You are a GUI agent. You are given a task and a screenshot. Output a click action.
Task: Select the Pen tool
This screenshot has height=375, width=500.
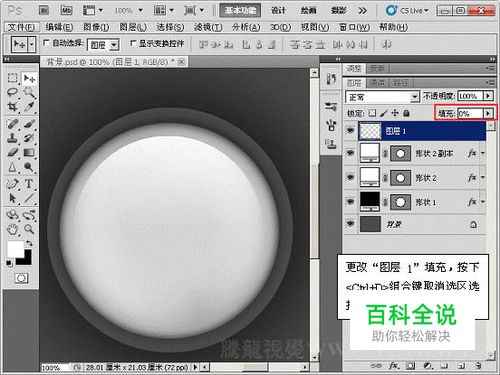coord(13,184)
